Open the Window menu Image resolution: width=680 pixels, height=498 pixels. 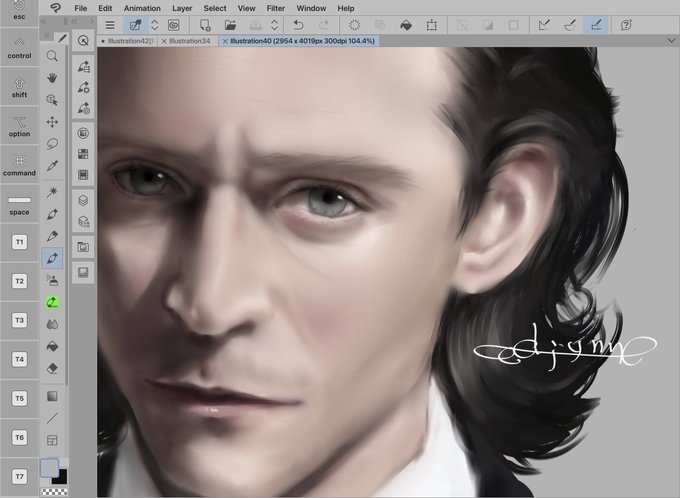pos(311,8)
